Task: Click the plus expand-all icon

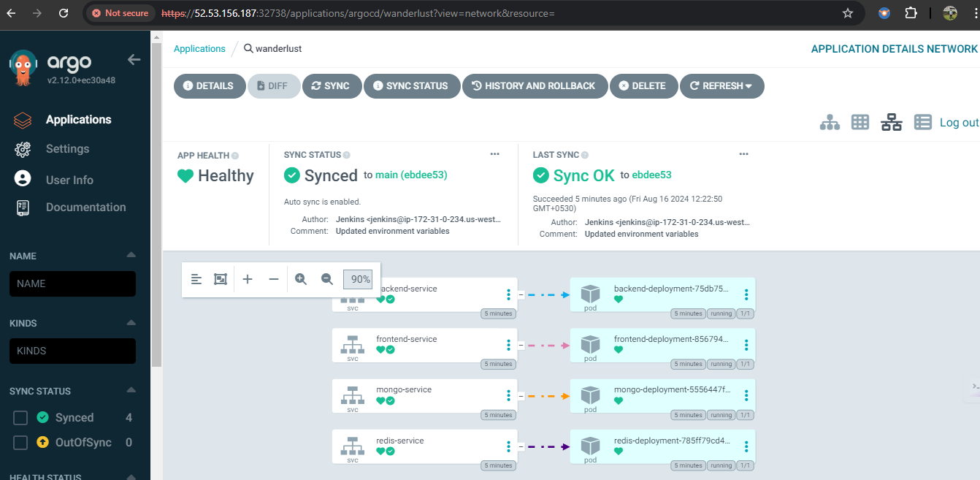Action: coord(248,279)
